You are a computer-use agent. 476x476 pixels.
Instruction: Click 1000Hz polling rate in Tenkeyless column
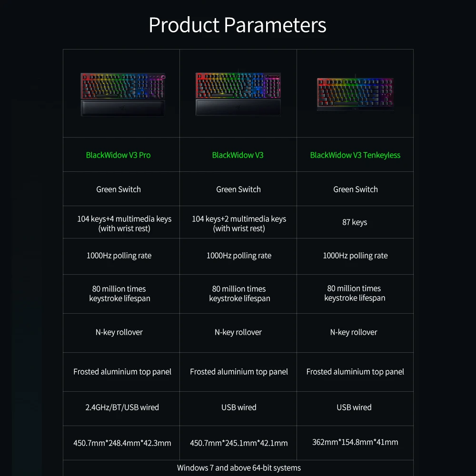[x=355, y=256]
